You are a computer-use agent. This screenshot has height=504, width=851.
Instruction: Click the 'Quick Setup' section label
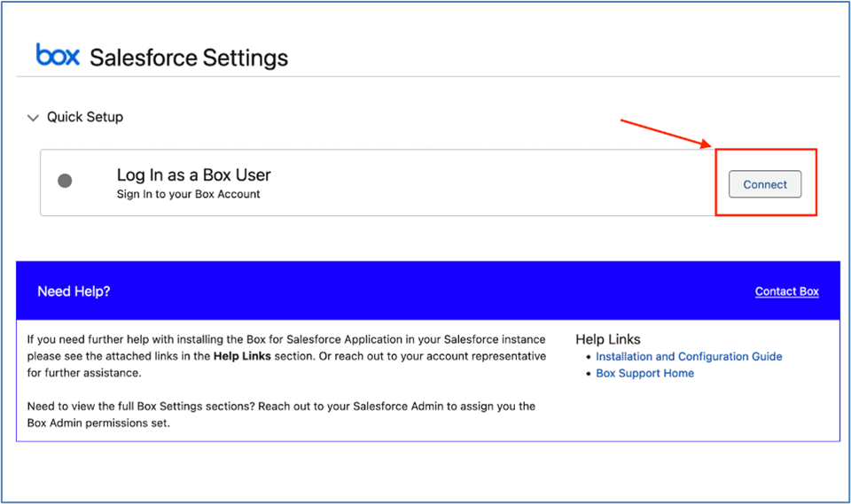coord(85,117)
